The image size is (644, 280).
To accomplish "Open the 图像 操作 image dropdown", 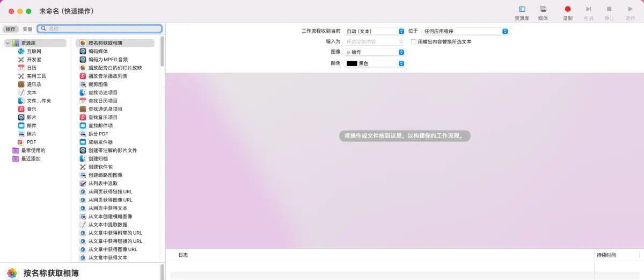I will tap(374, 52).
